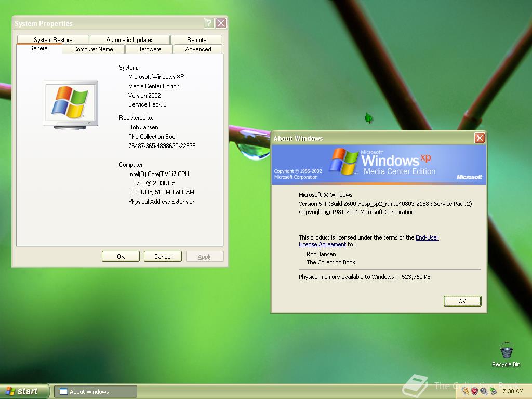Click the 'Version 2002' text
Screen dimensions: 532x399
[144, 96]
